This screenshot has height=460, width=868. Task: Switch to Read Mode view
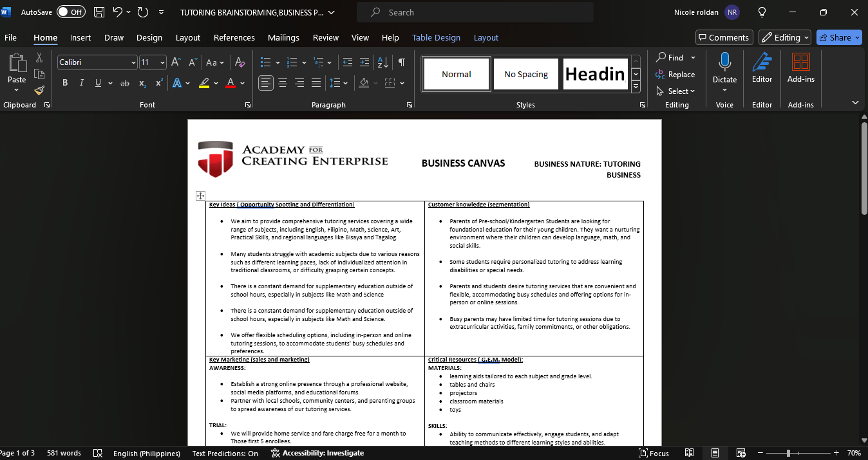(690, 453)
